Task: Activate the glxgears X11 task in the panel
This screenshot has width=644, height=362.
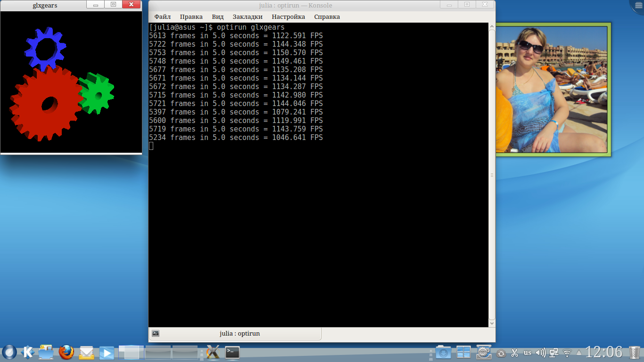Action: coord(213,352)
